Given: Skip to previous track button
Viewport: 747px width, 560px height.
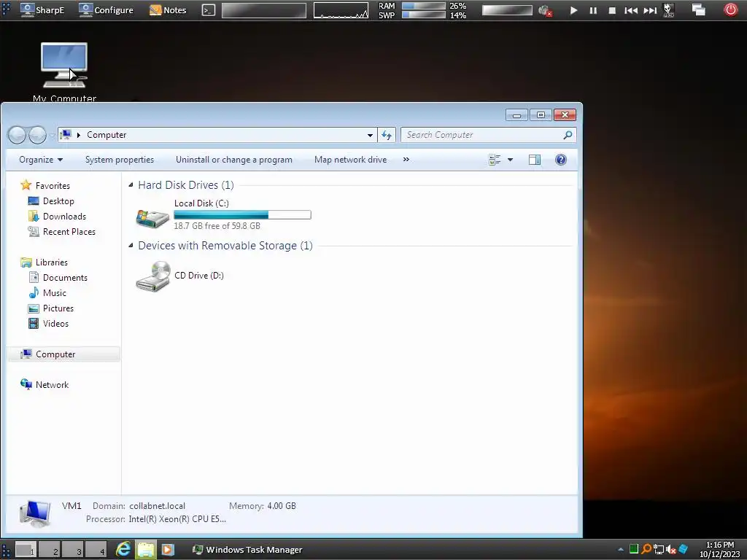Looking at the screenshot, I should tap(631, 10).
